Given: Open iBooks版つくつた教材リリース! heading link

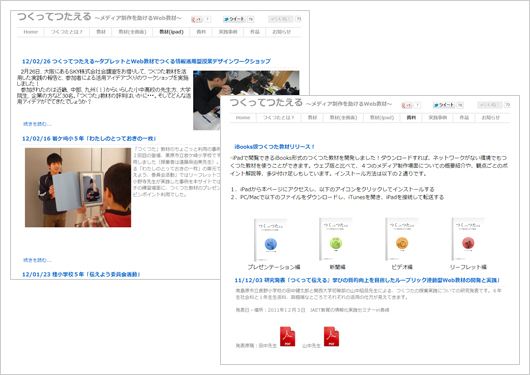Looking at the screenshot, I should click(274, 146).
